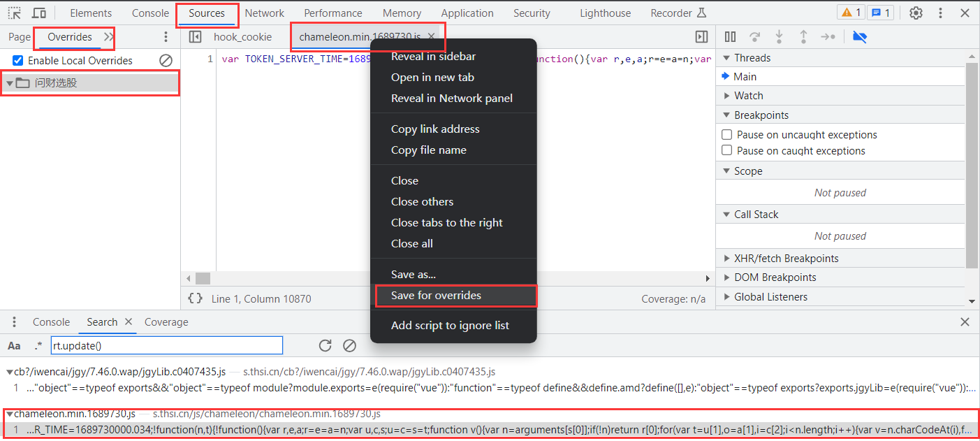Screen dimensions: 980x441
Task: Click the rt.update() search input field
Action: 166,345
